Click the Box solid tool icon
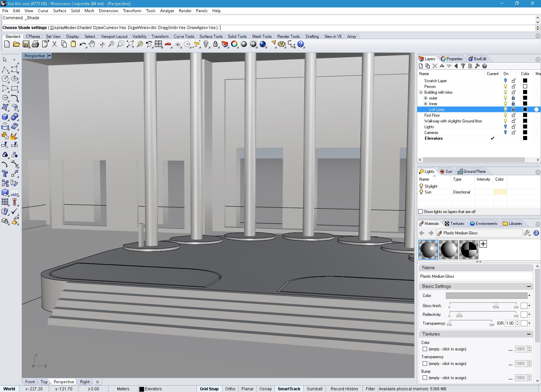This screenshot has height=392, width=541. click(x=5, y=117)
